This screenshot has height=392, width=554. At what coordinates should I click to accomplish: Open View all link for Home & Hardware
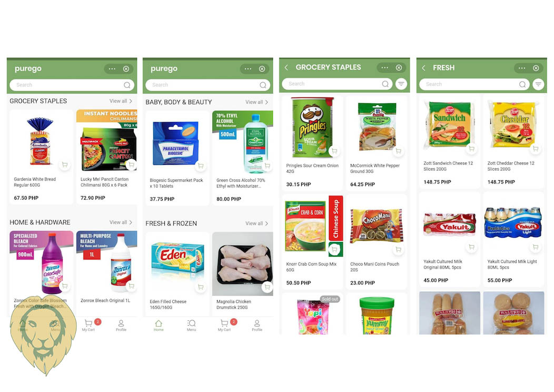(x=121, y=222)
